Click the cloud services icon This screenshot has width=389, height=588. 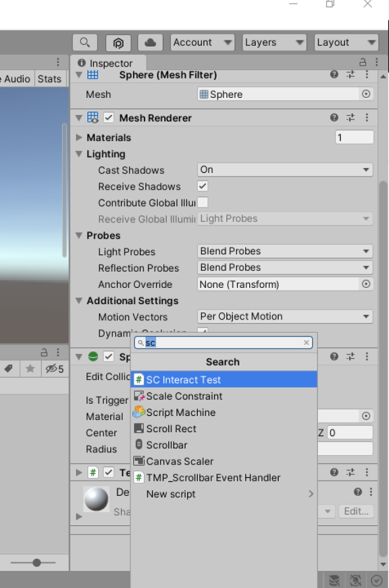151,42
